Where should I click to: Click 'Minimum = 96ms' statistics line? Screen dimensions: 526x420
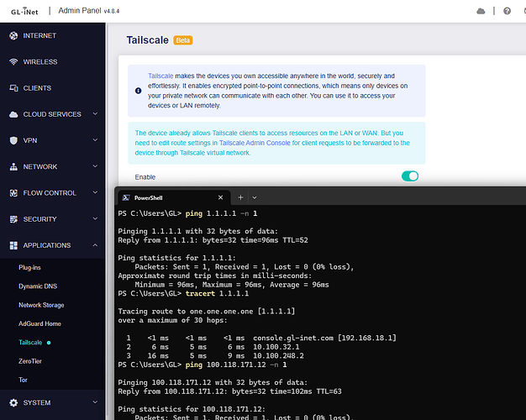tap(232, 285)
